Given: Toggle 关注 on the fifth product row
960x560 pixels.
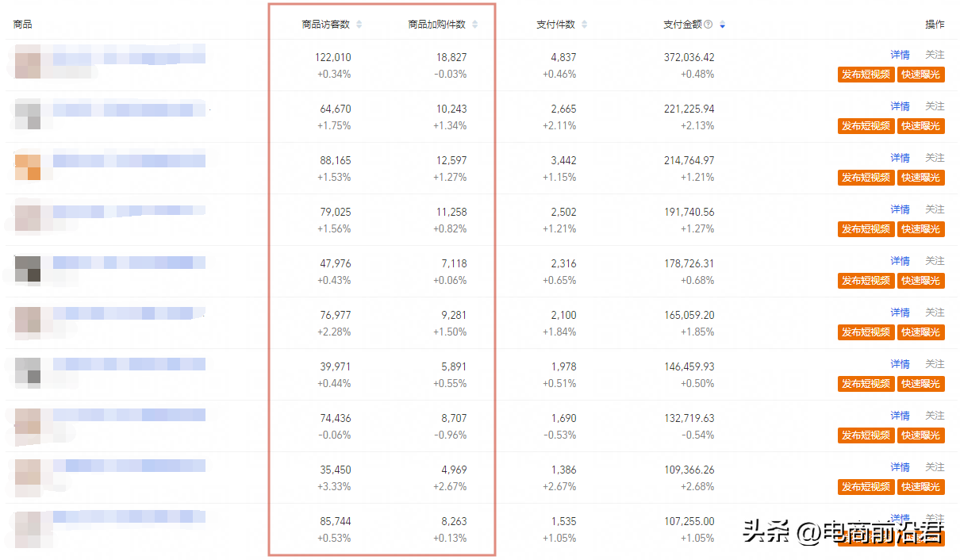Looking at the screenshot, I should pos(935,260).
